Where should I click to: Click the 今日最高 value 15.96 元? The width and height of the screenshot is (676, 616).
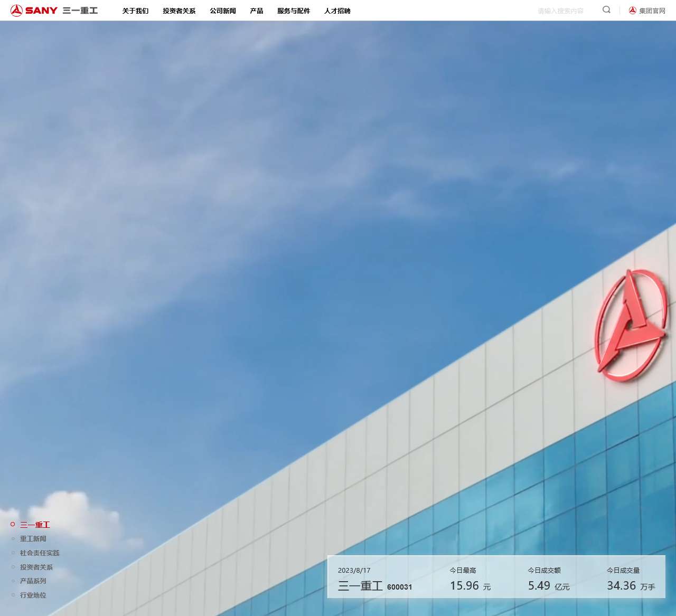click(x=470, y=586)
